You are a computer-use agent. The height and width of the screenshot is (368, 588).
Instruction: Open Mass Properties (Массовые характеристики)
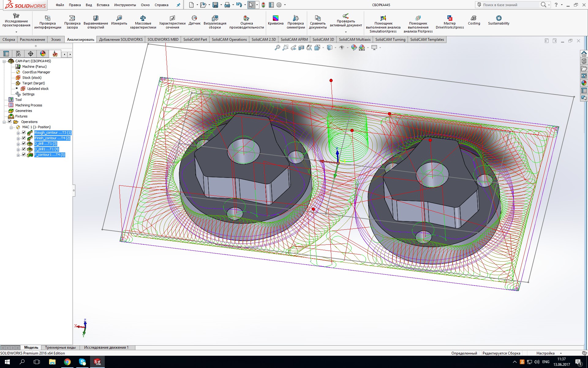pos(143,22)
